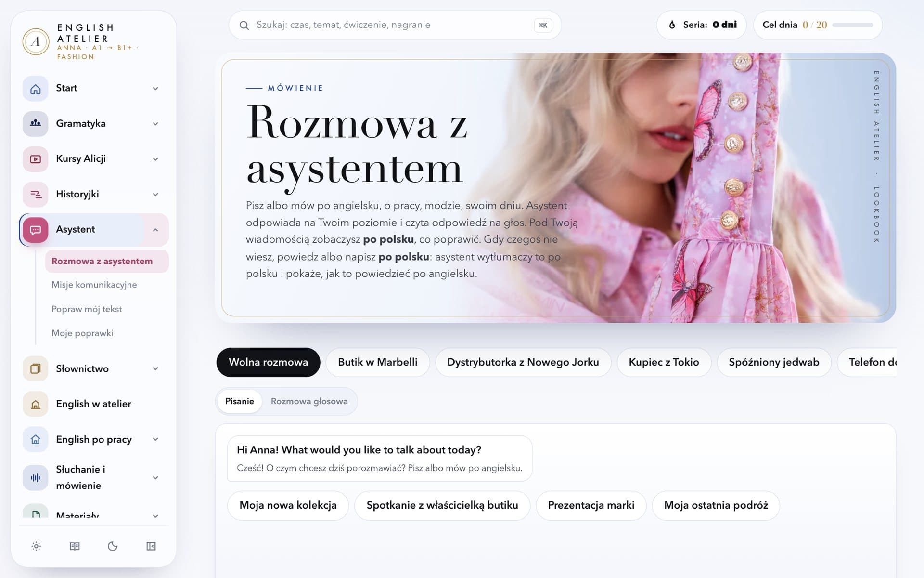
Task: Click the open book reading-mode icon
Action: (x=75, y=546)
